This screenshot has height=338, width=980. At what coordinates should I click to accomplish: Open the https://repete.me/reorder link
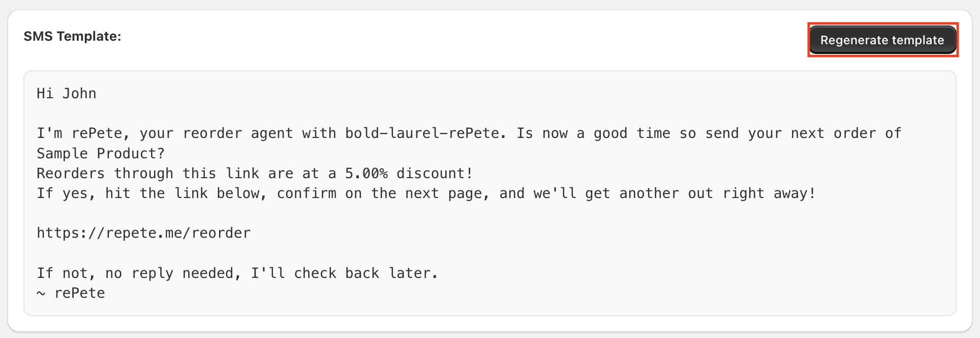(143, 233)
